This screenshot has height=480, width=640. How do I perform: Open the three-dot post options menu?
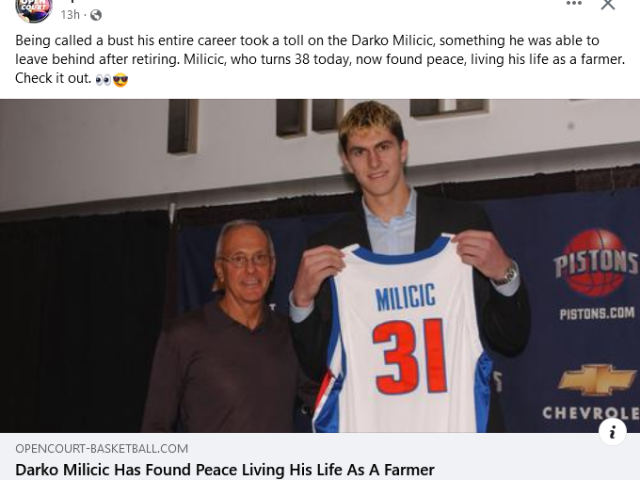[x=574, y=4]
